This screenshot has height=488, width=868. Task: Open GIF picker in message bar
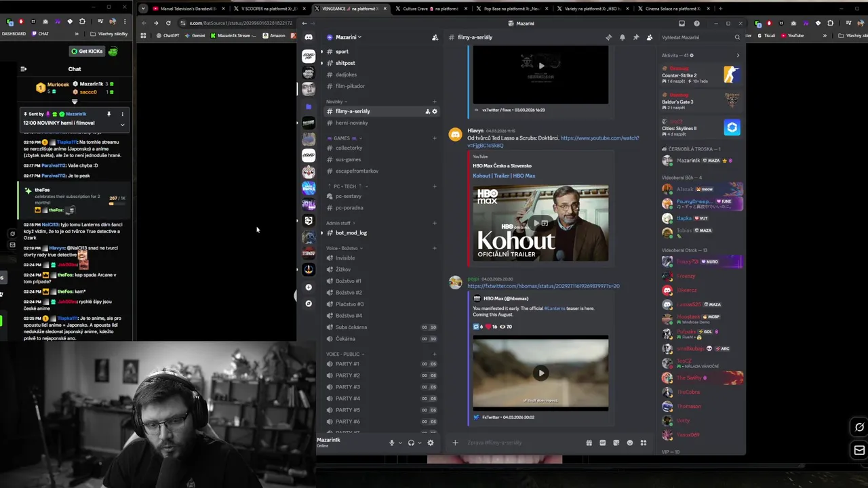[x=602, y=443]
